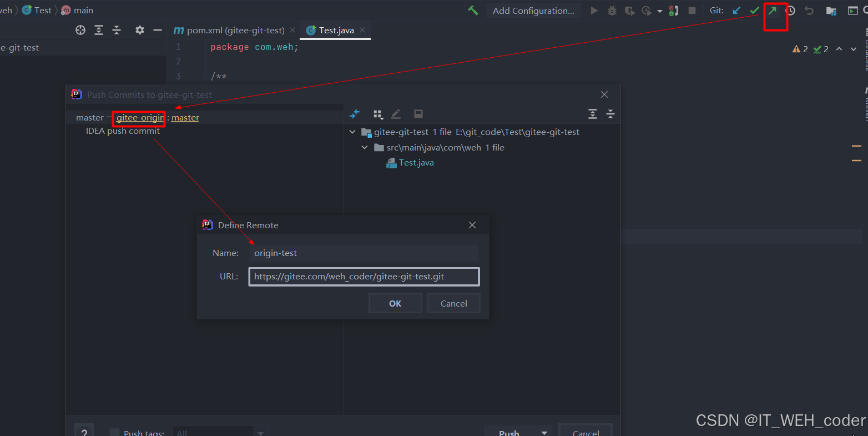Screen dimensions: 868x436
Task: Click OK in Define Remote dialog
Action: click(395, 303)
